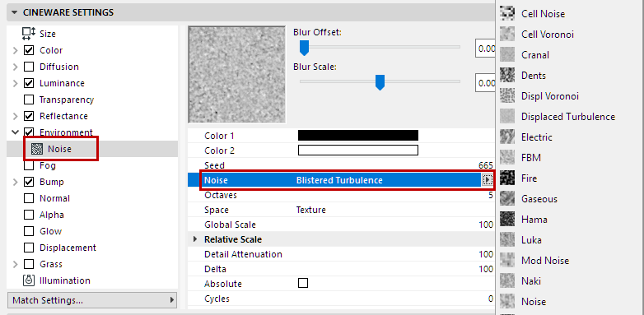The width and height of the screenshot is (644, 315).
Task: Choose the Dents noise icon
Action: 507,75
